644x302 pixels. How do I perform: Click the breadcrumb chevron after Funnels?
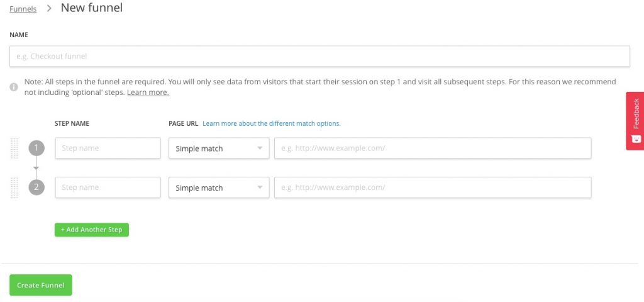(x=49, y=9)
